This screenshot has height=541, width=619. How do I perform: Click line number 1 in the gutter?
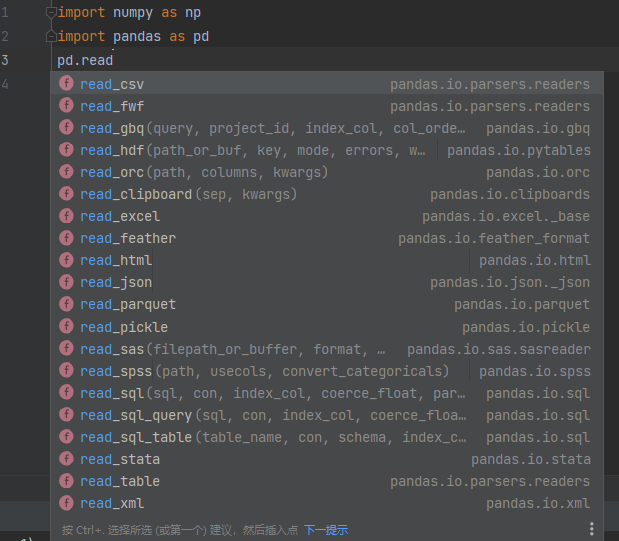point(5,13)
